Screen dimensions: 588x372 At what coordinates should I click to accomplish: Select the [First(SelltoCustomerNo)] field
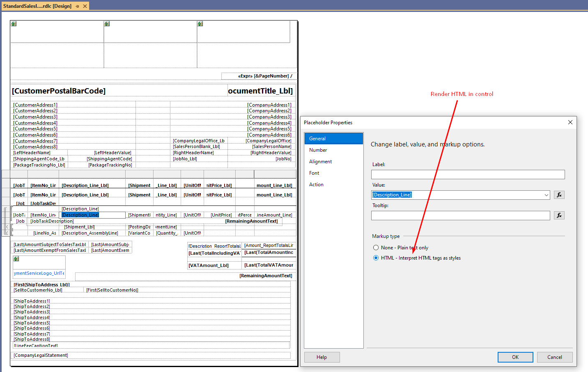pos(112,290)
